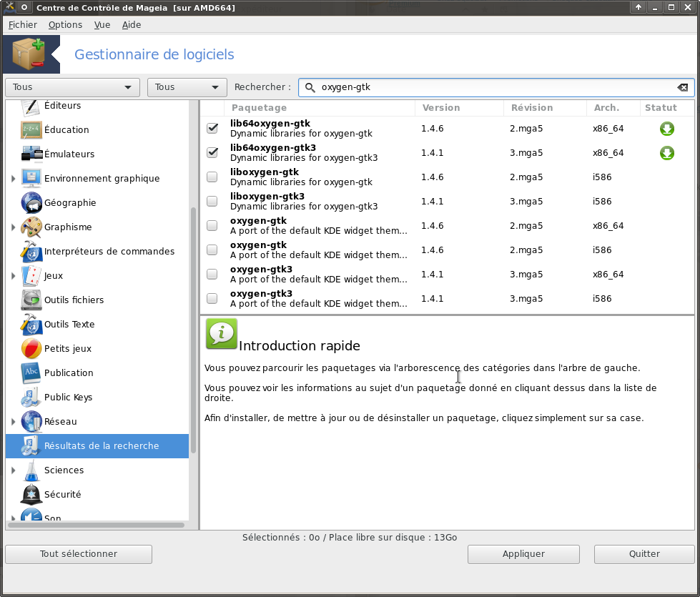Click in the oxygen-gtk search field
This screenshot has width=700, height=597.
point(496,87)
